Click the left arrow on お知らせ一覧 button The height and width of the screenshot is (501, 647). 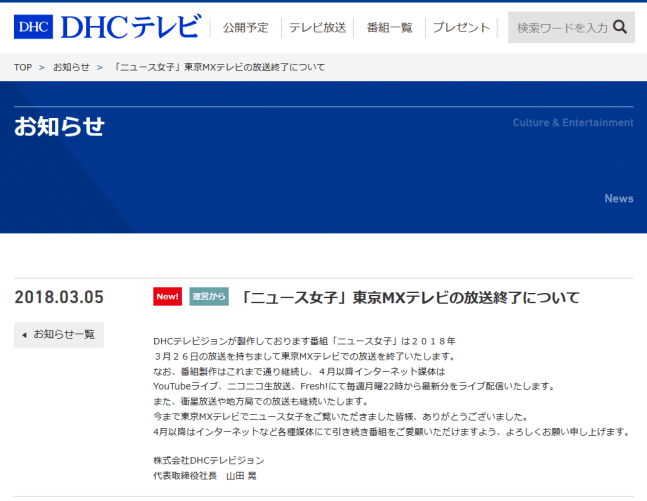point(24,335)
